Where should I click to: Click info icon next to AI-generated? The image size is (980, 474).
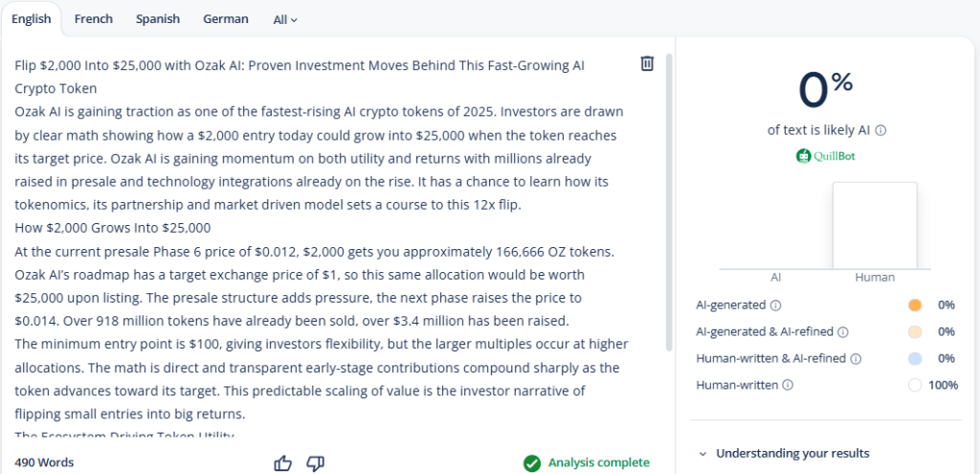[775, 305]
